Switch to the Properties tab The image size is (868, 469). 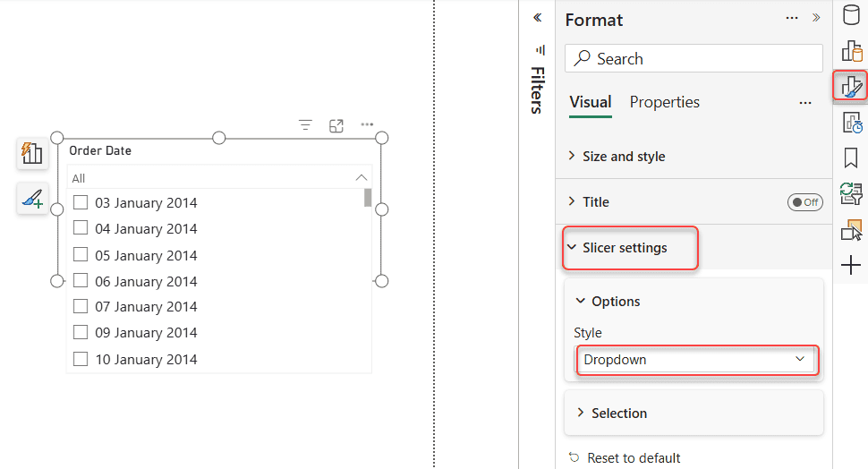(664, 102)
